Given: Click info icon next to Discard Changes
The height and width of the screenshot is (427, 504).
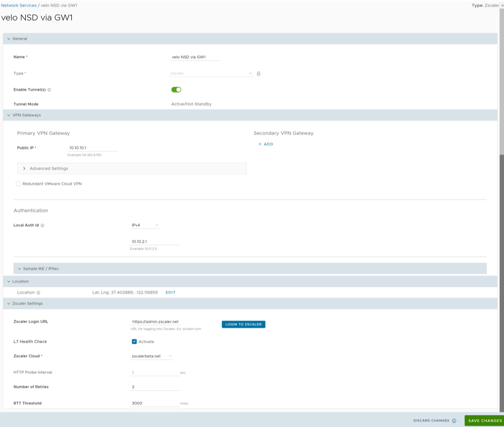Looking at the screenshot, I should click(454, 420).
